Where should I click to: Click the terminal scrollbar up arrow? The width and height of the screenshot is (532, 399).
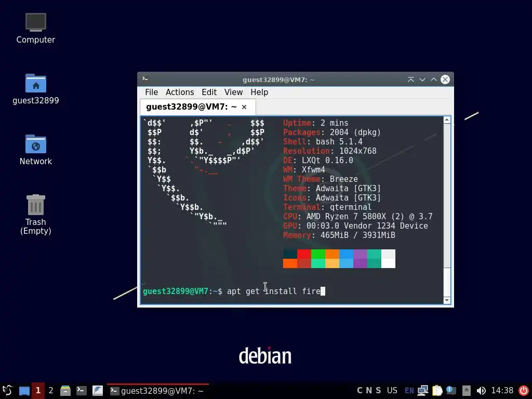point(447,120)
